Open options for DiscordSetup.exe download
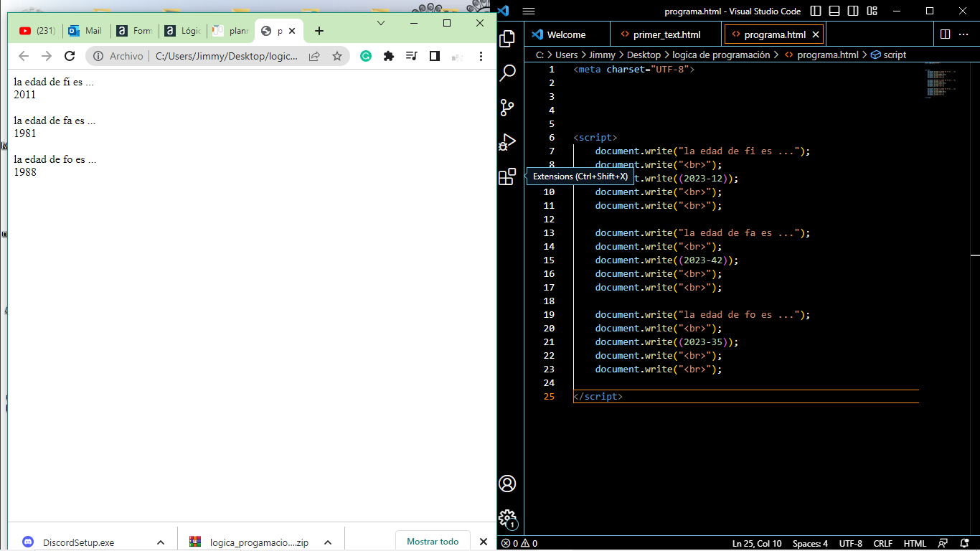The width and height of the screenshot is (980, 551). point(161,542)
